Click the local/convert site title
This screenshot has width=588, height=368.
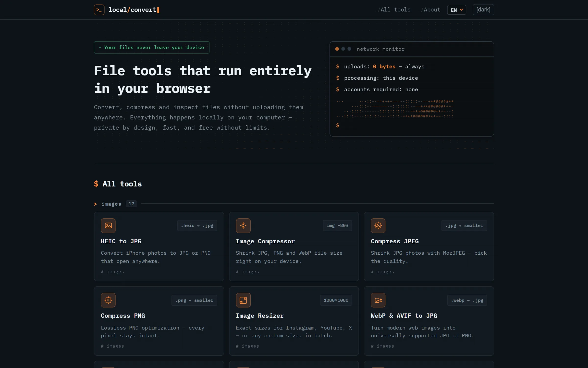tap(134, 10)
